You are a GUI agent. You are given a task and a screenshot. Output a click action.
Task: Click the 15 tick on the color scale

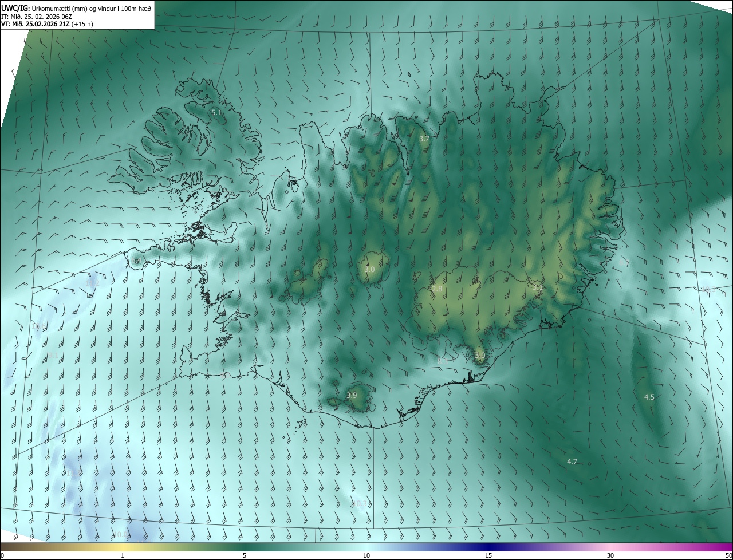(x=488, y=555)
